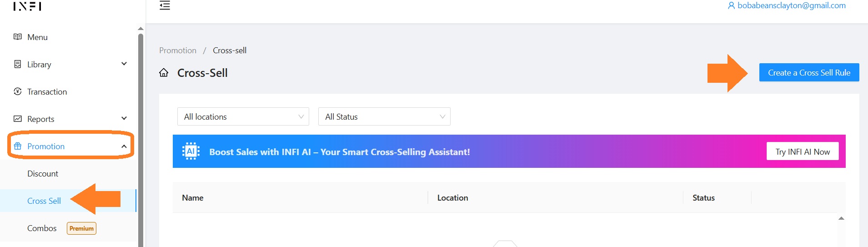This screenshot has height=247, width=868.
Task: Click the Reports chart icon
Action: click(18, 119)
